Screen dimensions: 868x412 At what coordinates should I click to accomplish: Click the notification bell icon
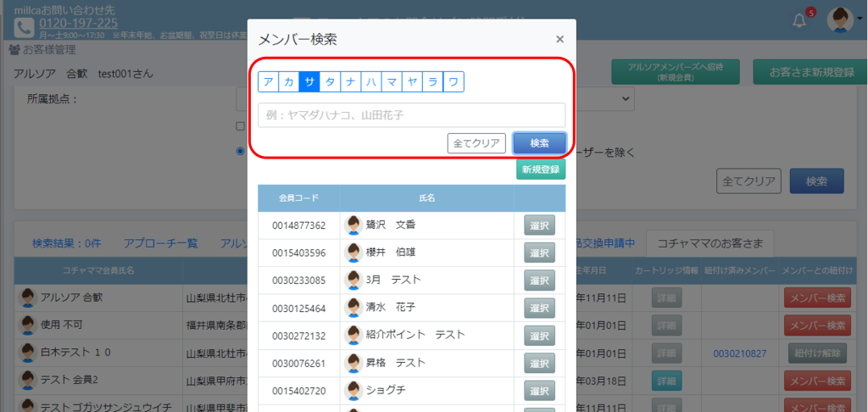click(799, 21)
